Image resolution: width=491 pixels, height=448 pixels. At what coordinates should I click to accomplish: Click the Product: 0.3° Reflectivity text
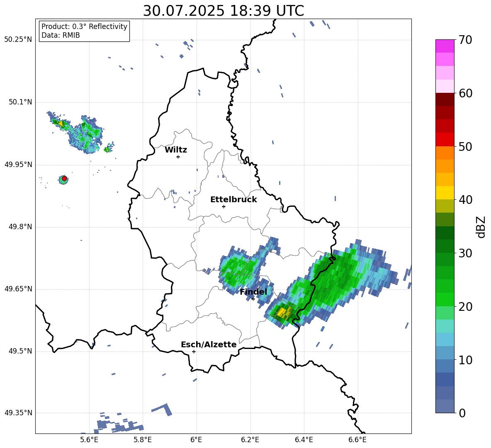click(x=84, y=27)
